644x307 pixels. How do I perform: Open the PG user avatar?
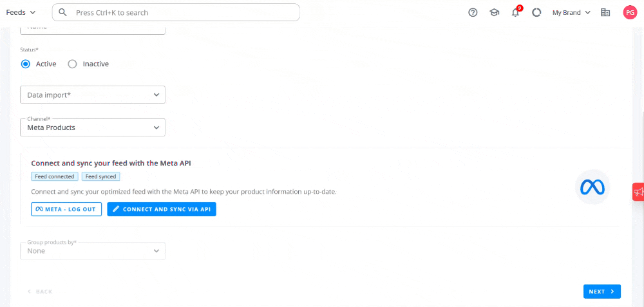coord(630,13)
